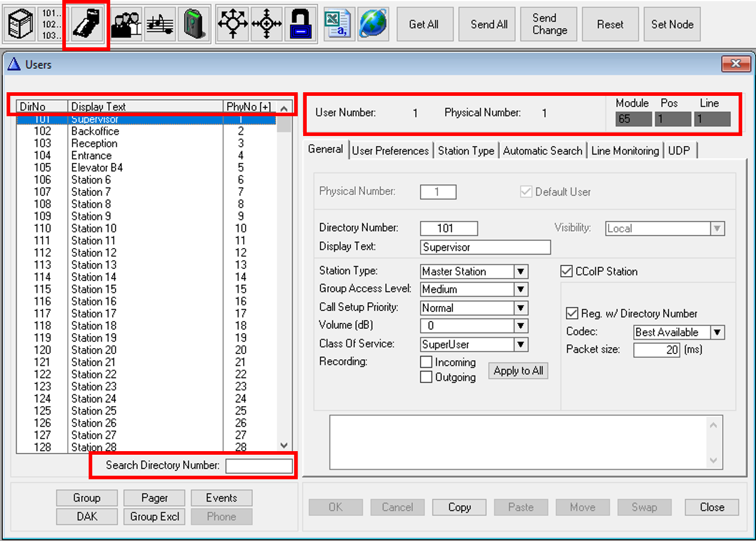Switch to the UDP tab

[679, 151]
